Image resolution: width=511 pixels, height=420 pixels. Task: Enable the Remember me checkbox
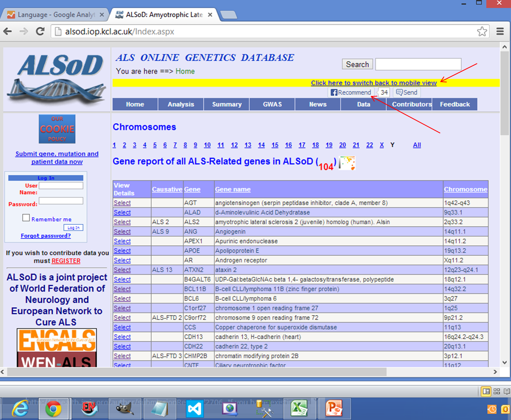point(26,218)
